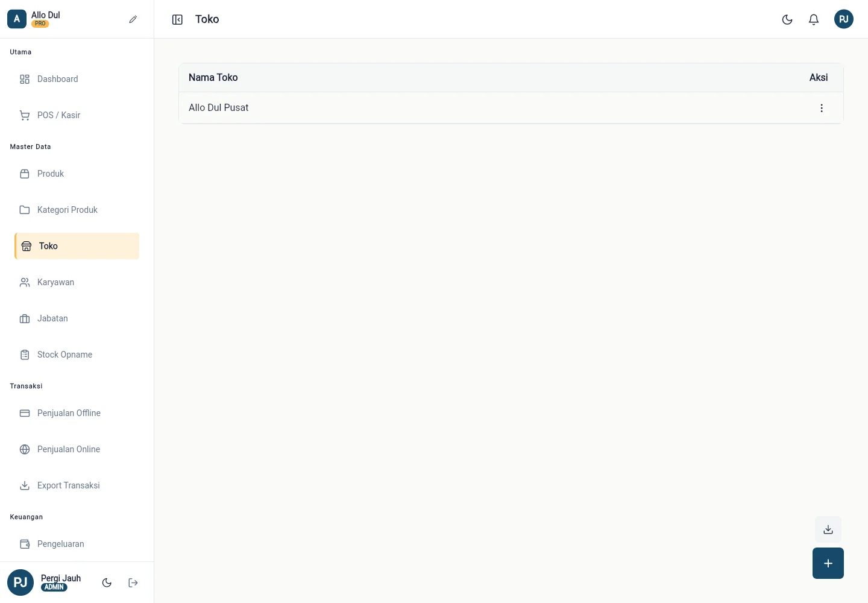Image resolution: width=868 pixels, height=603 pixels.
Task: Open the actions menu for Allo Dul Pusat
Action: pyautogui.click(x=822, y=108)
